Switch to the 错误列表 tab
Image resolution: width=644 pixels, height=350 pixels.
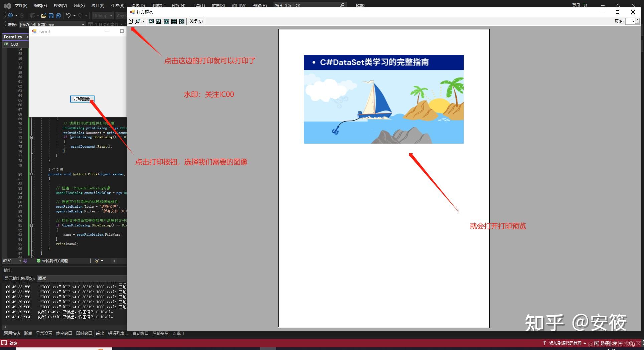point(118,333)
